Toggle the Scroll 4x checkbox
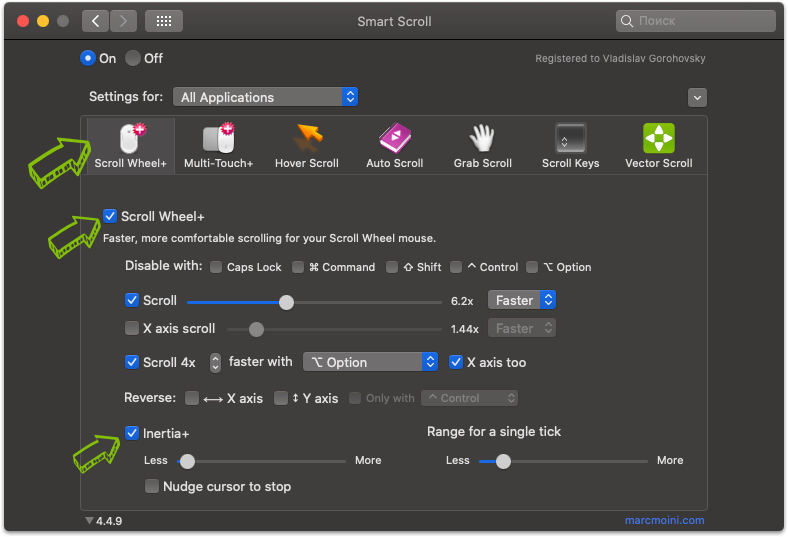 click(132, 362)
